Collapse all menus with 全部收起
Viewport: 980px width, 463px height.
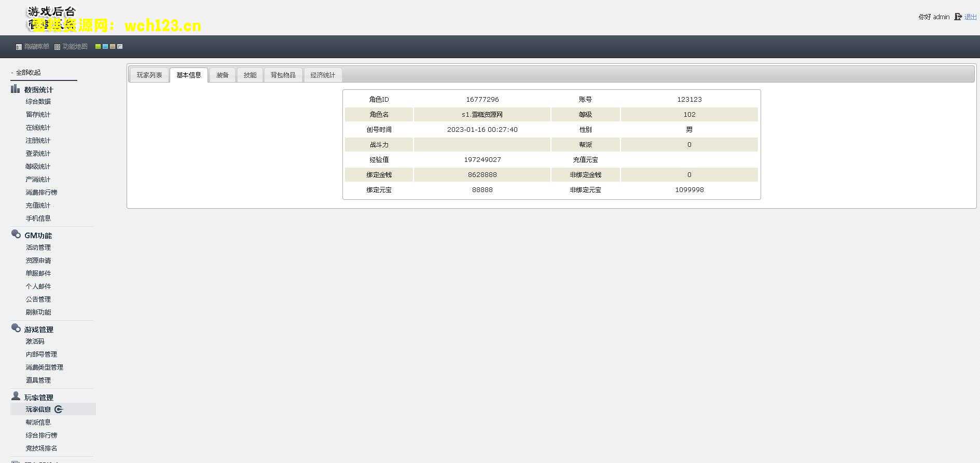tap(28, 73)
